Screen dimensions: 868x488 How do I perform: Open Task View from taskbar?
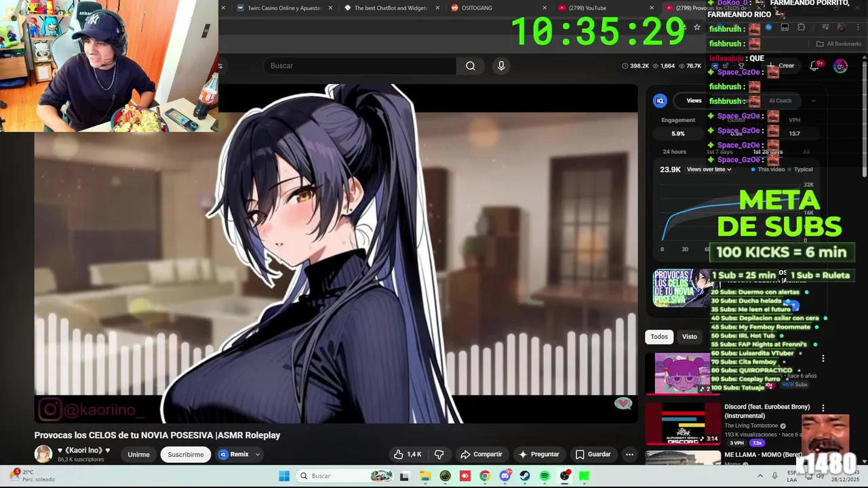(405, 476)
